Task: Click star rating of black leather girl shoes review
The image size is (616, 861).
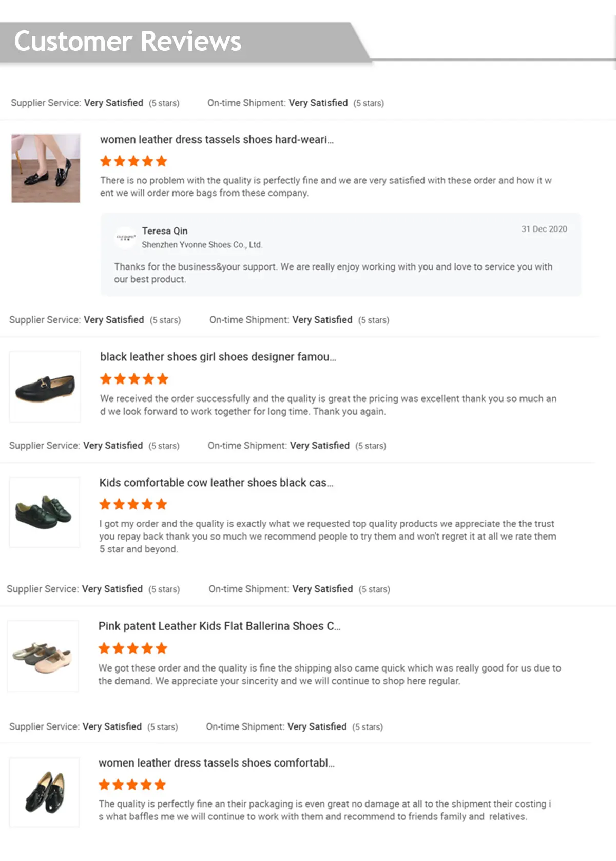Action: pyautogui.click(x=134, y=379)
